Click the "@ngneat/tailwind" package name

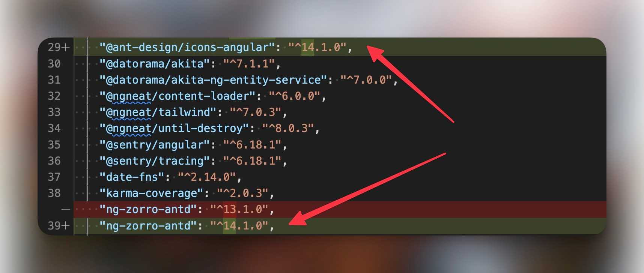[158, 112]
